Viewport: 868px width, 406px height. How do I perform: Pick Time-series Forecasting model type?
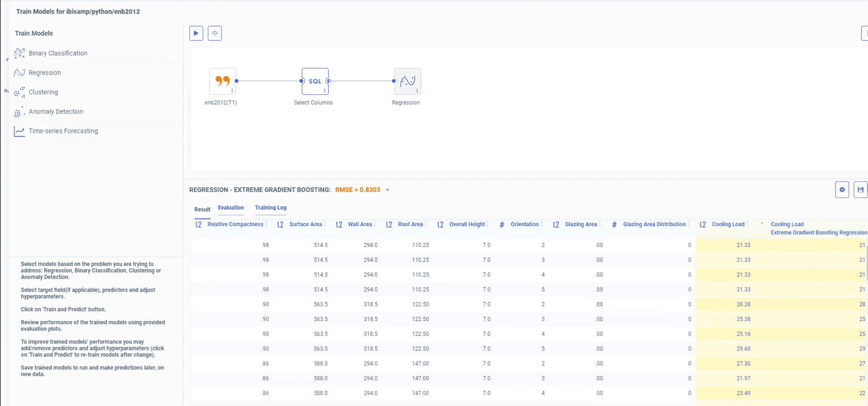click(x=63, y=131)
